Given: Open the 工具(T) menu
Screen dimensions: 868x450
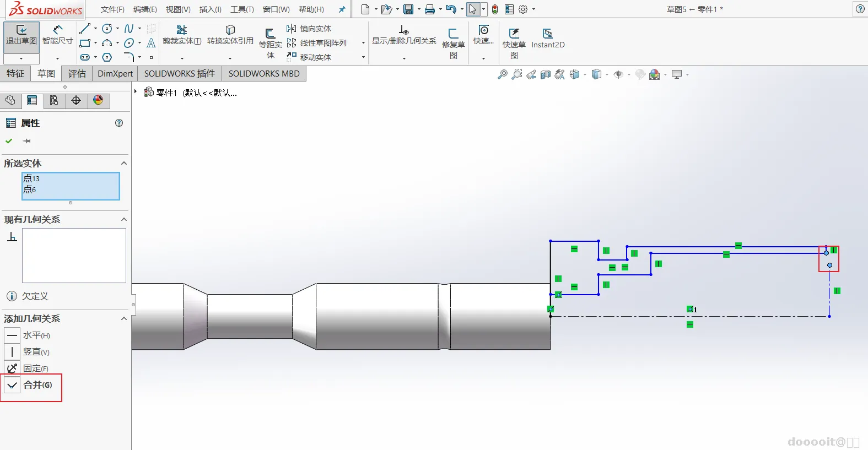Looking at the screenshot, I should pos(242,9).
